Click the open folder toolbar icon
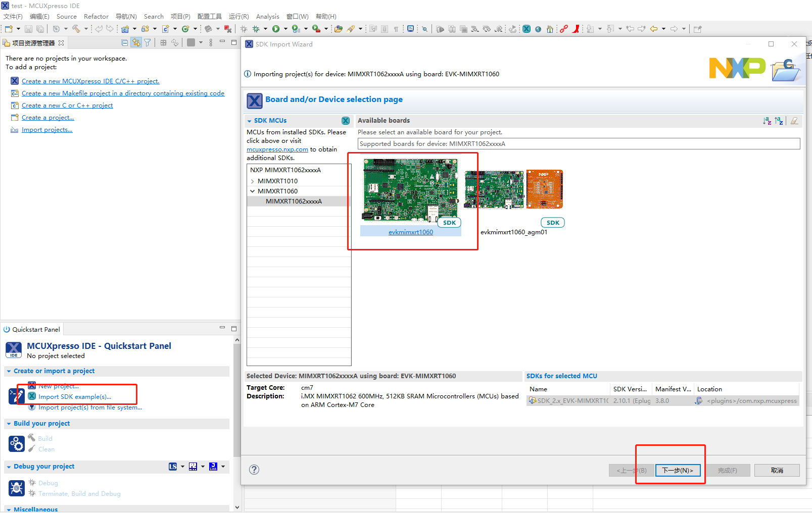The image size is (812, 513). click(x=339, y=29)
